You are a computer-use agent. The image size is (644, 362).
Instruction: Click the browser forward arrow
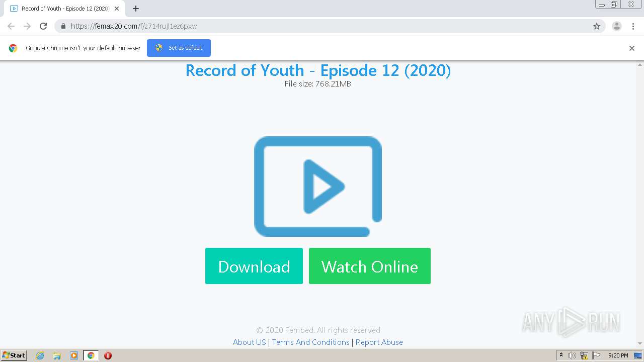click(27, 26)
